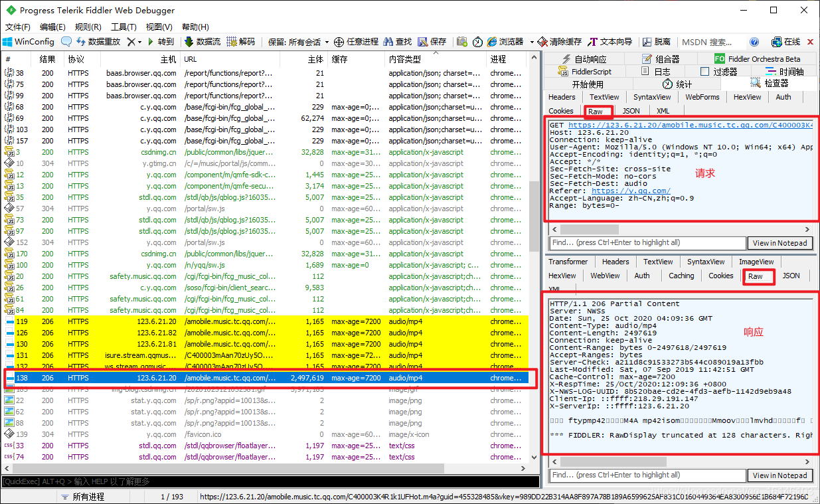Image resolution: width=820 pixels, height=504 pixels.
Task: Select session 139 /favicon.ico row
Action: coord(266,434)
